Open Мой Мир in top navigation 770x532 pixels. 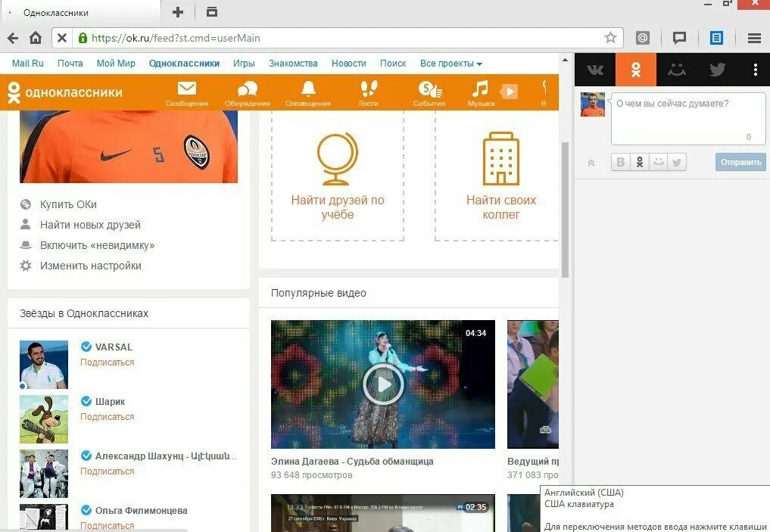click(116, 64)
